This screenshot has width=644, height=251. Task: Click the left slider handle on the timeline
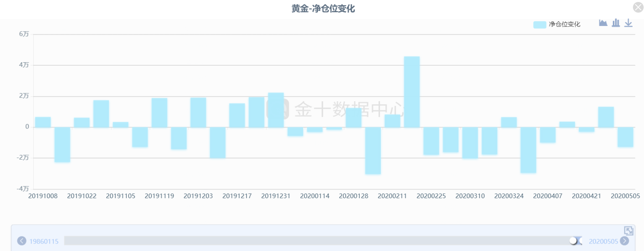click(573, 241)
